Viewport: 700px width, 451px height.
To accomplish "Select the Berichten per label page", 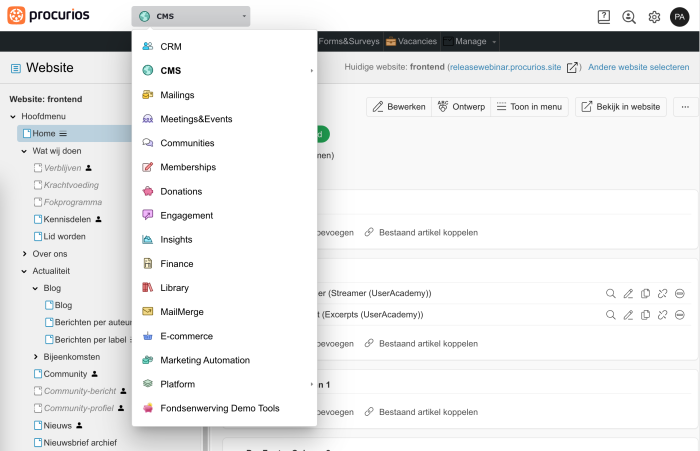I will point(91,340).
